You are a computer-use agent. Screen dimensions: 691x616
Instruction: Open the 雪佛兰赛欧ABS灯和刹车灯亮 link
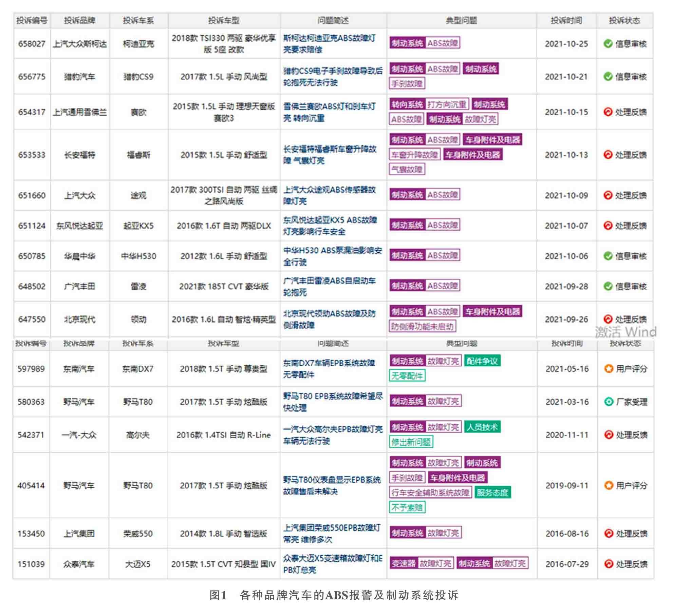(x=330, y=112)
